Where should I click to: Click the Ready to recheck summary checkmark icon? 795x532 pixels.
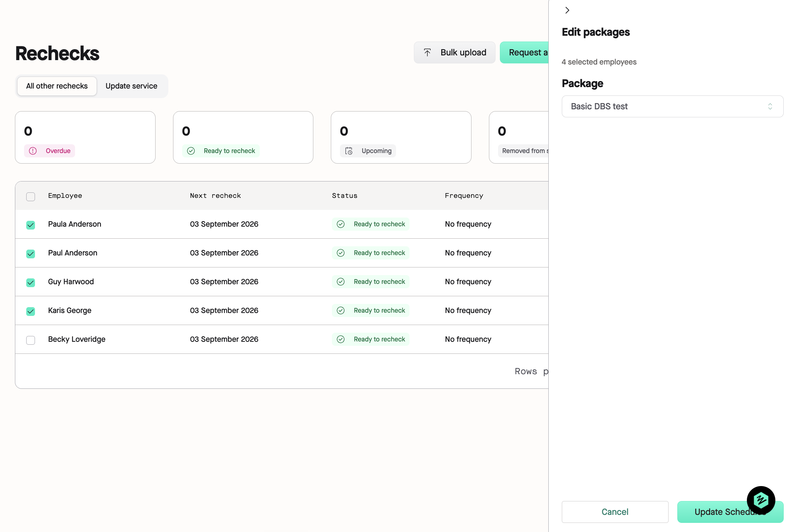[191, 151]
